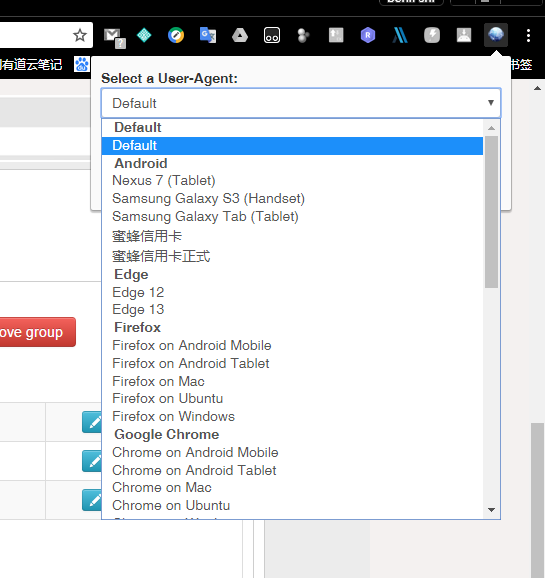Click the first blue pencil edit button
The height and width of the screenshot is (578, 545).
click(x=92, y=422)
